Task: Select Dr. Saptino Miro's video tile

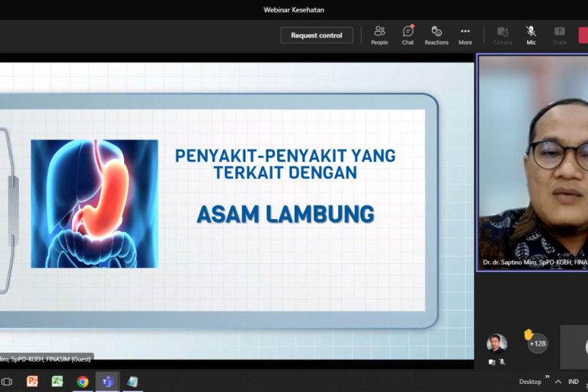Action: pyautogui.click(x=533, y=162)
